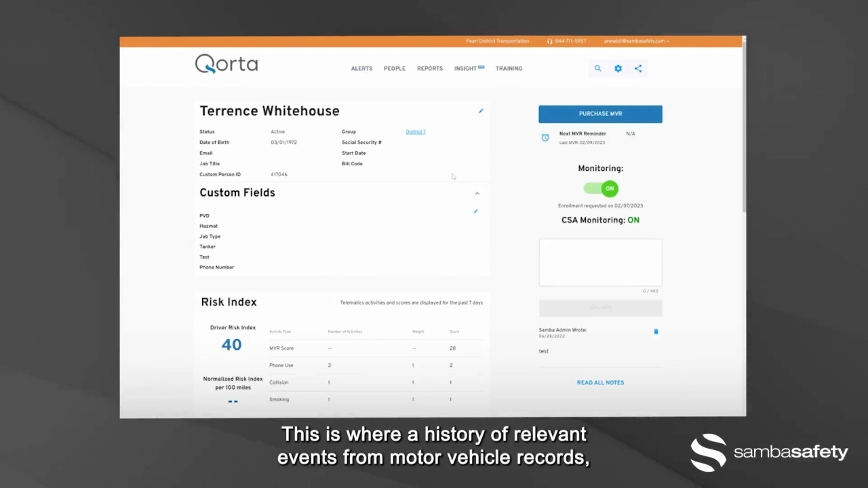Delete Samba Admin note with trash icon
Viewport: 868px width, 488px height.
pyautogui.click(x=656, y=331)
